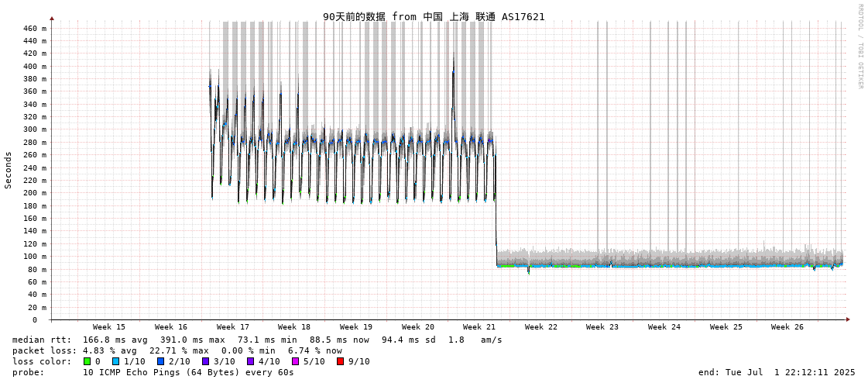Click the Week 26 axis label

(787, 327)
